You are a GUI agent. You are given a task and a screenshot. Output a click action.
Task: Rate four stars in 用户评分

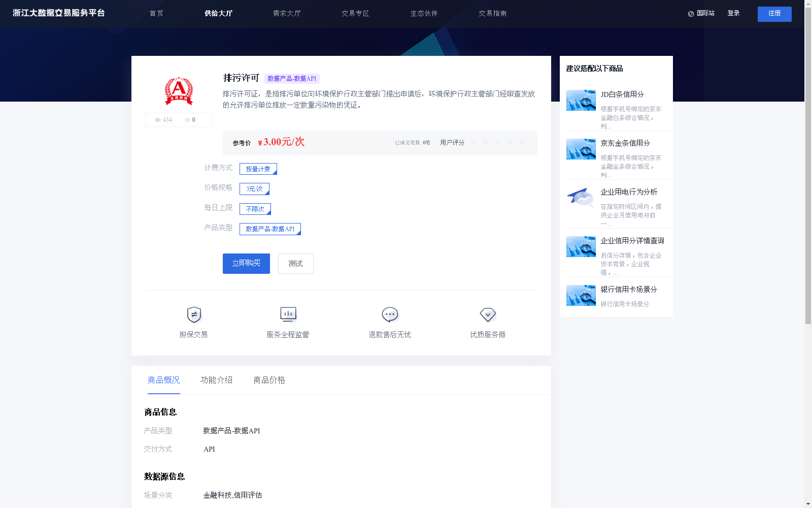pos(510,142)
